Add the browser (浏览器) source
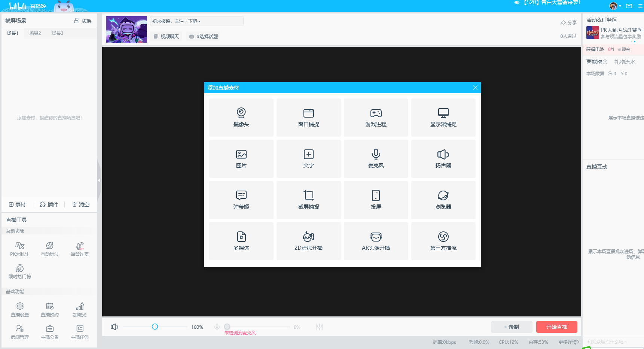The image size is (644, 349). point(443,200)
